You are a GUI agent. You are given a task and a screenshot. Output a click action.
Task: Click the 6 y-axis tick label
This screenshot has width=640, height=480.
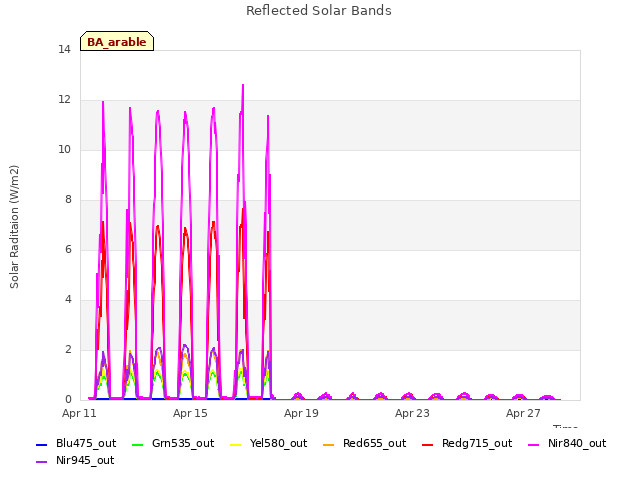click(x=68, y=250)
